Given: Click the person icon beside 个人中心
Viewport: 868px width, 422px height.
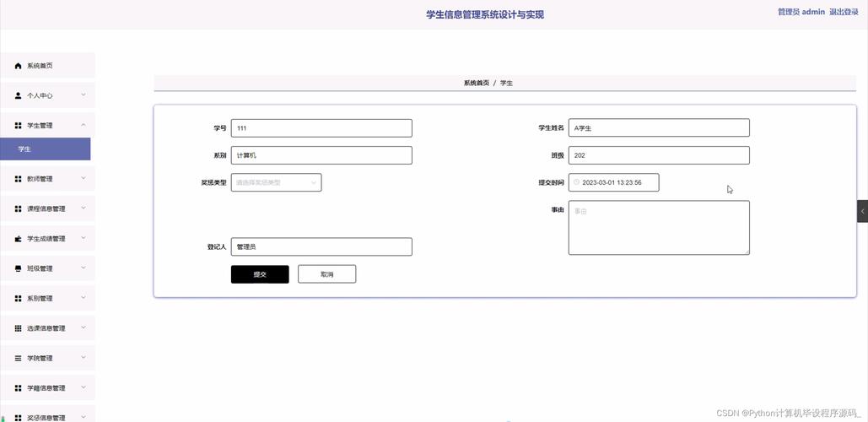Looking at the screenshot, I should [x=19, y=96].
